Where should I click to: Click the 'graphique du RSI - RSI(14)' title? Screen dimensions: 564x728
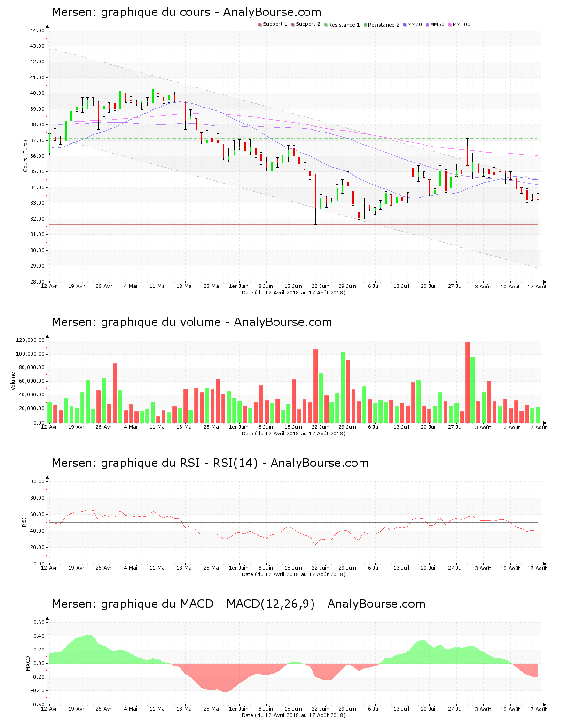pos(180,463)
